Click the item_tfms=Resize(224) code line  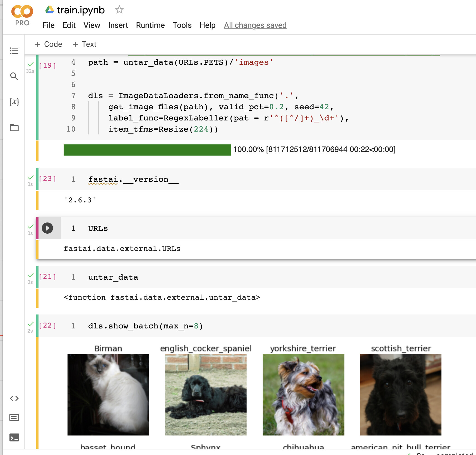point(163,129)
